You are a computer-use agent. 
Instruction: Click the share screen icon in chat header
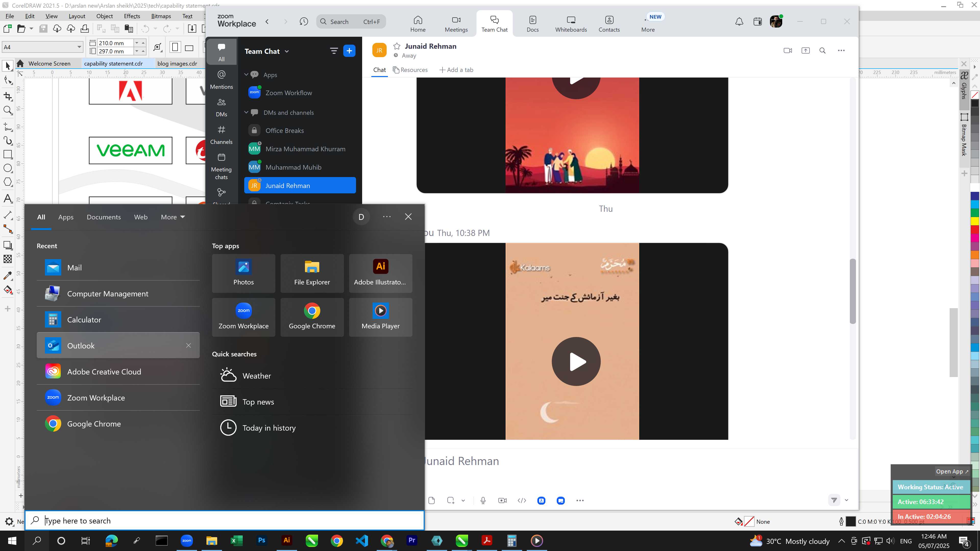tap(805, 50)
